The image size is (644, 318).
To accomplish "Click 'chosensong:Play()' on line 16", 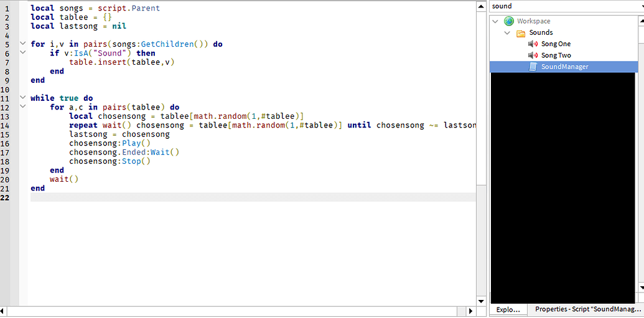I will [x=110, y=143].
